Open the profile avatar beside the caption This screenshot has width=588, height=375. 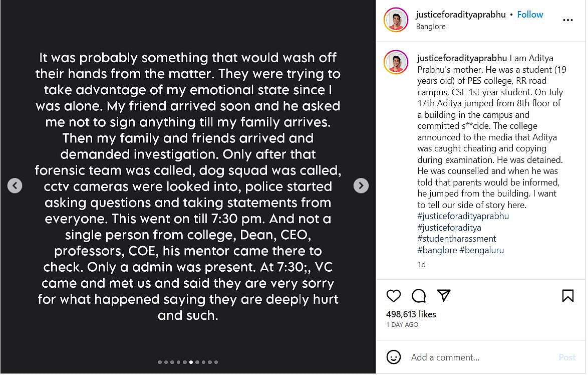[396, 63]
